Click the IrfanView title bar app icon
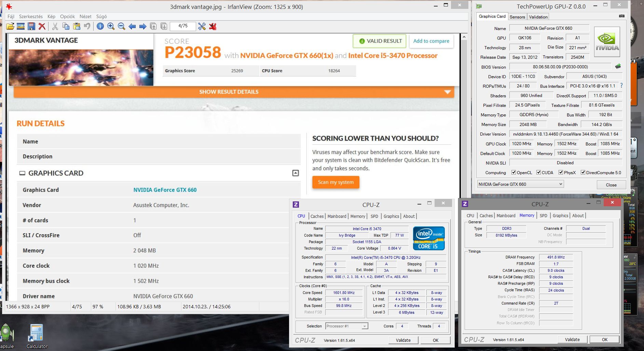644x351 pixels. (x=9, y=6)
